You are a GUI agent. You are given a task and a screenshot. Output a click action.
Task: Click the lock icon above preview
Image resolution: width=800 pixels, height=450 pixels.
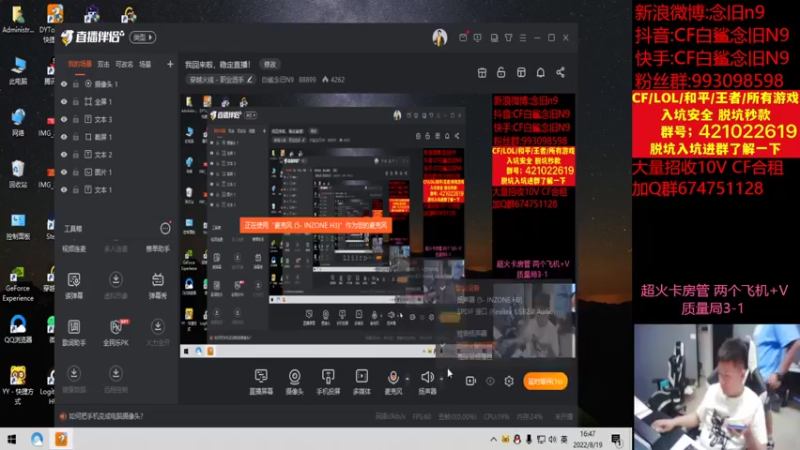click(501, 72)
